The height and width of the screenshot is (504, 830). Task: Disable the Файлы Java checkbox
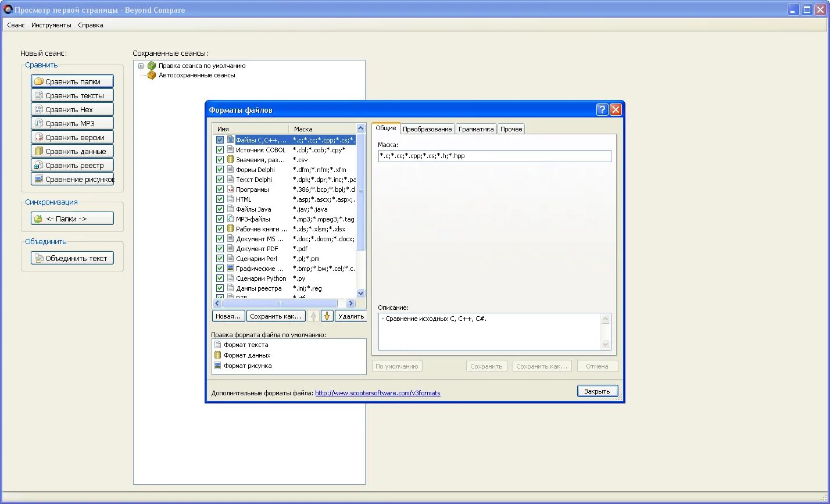point(220,209)
